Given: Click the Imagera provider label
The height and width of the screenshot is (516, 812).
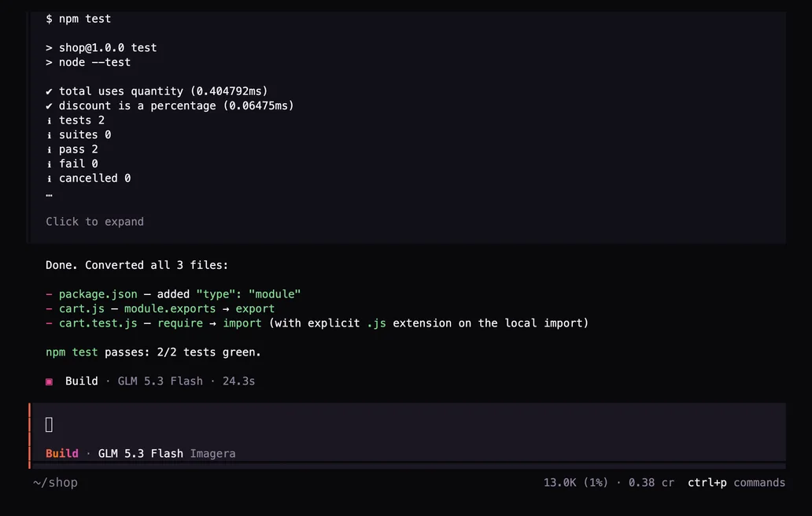Looking at the screenshot, I should [x=213, y=453].
